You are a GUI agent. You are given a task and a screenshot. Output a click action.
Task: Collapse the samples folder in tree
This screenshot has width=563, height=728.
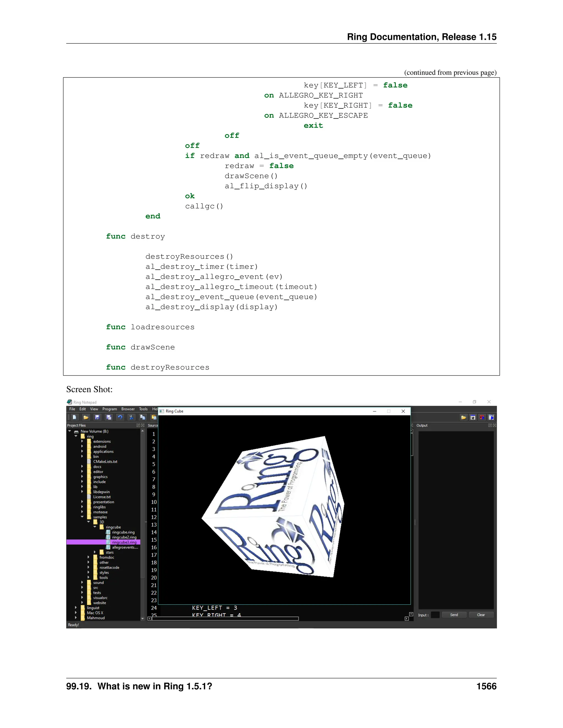(82, 517)
